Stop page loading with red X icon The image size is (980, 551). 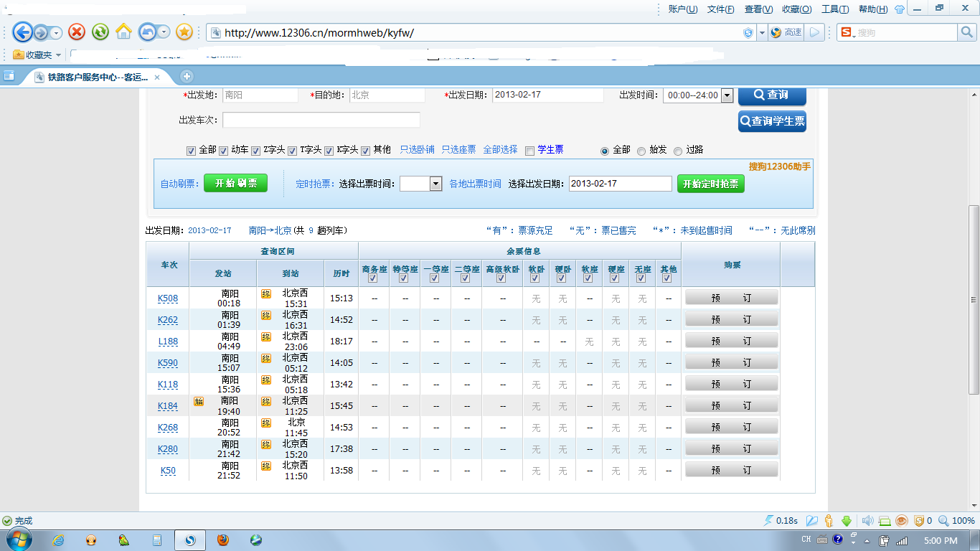77,32
